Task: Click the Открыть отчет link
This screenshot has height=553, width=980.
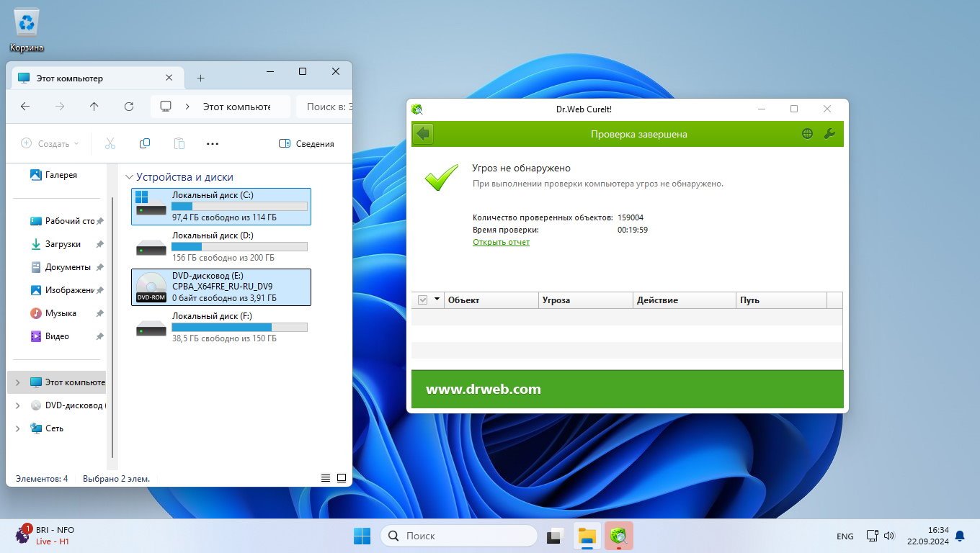Action: click(501, 243)
